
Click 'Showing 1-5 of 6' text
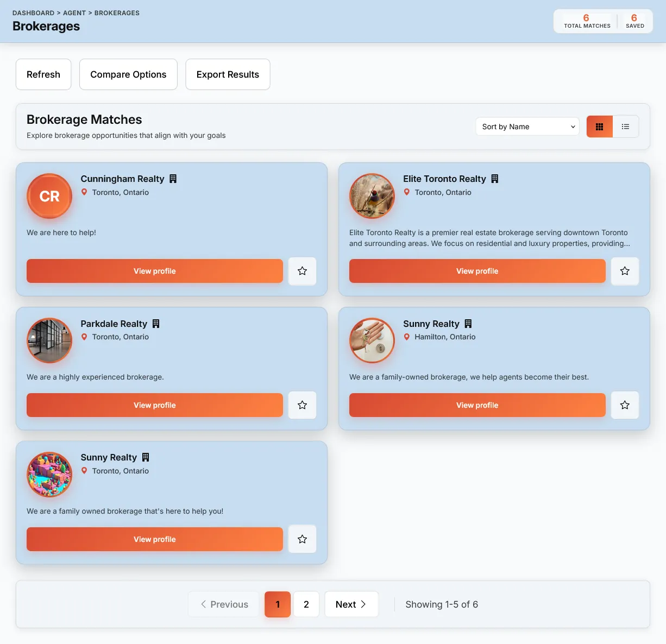tap(442, 604)
